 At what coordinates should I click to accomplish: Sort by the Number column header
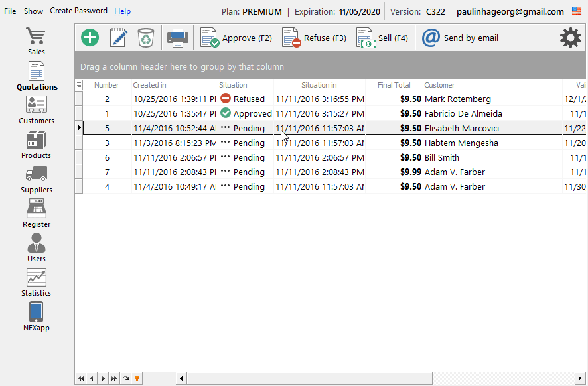(107, 85)
